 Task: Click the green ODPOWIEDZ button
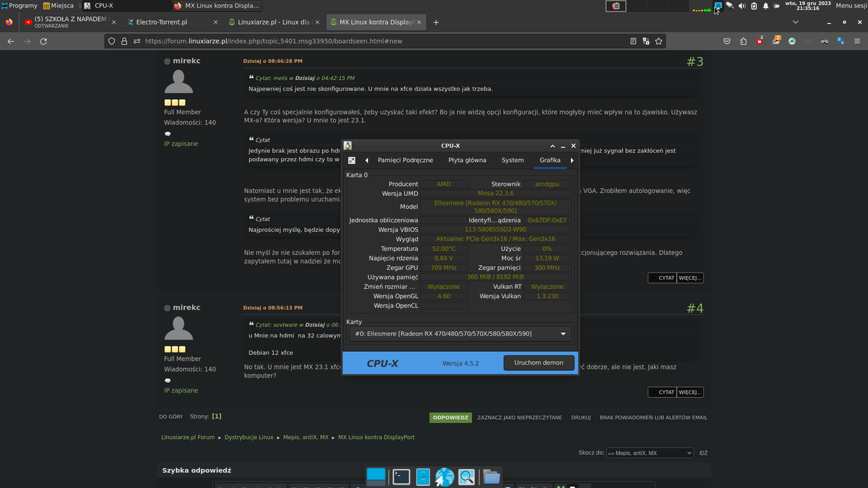[450, 418]
